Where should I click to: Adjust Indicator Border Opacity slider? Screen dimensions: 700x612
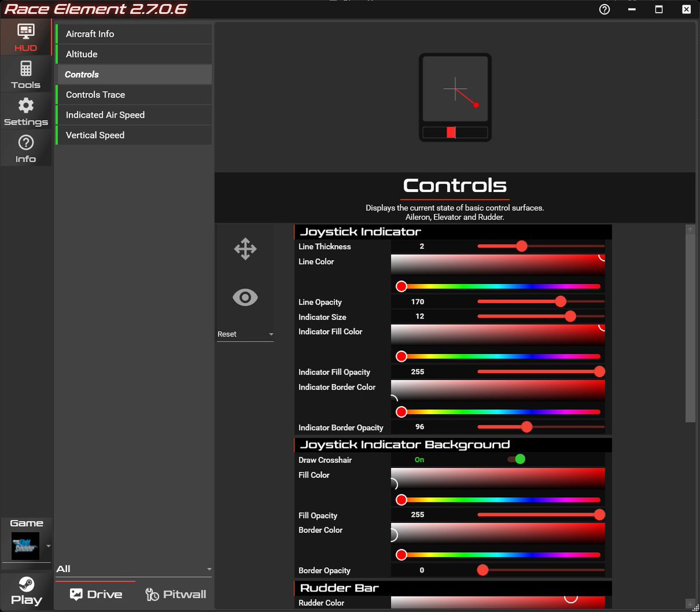pos(541,427)
